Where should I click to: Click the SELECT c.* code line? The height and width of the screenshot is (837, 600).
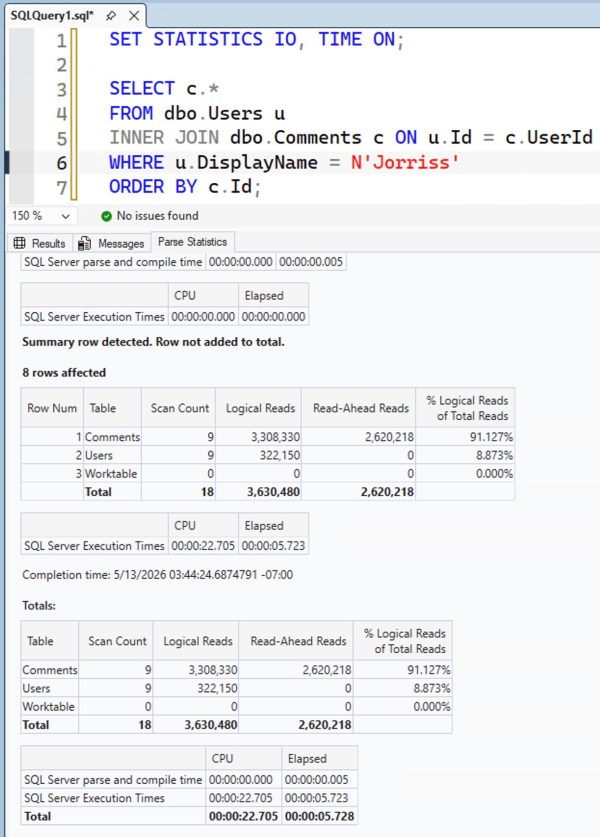coord(164,89)
